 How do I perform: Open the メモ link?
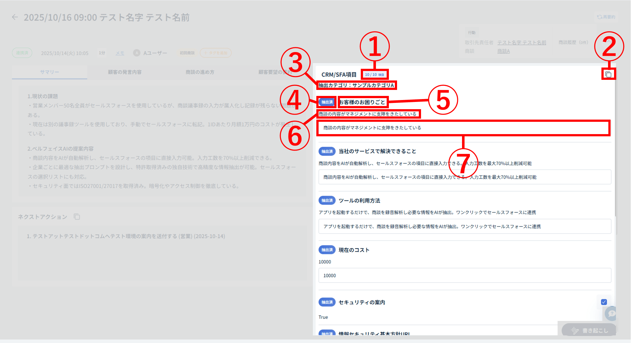pos(120,53)
